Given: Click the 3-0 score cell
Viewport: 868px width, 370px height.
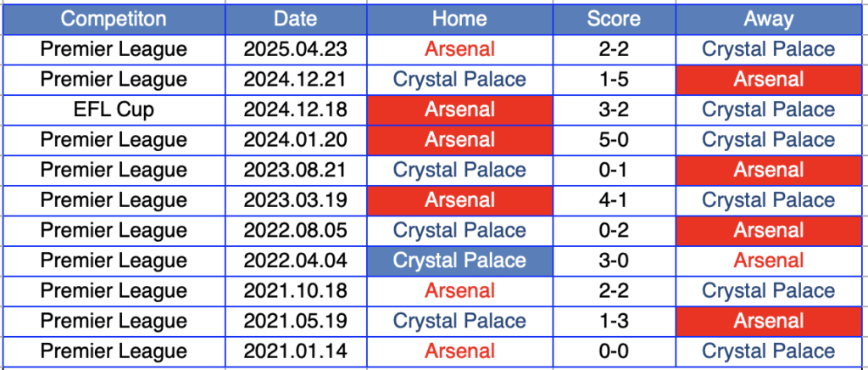Looking at the screenshot, I should coord(614,261).
